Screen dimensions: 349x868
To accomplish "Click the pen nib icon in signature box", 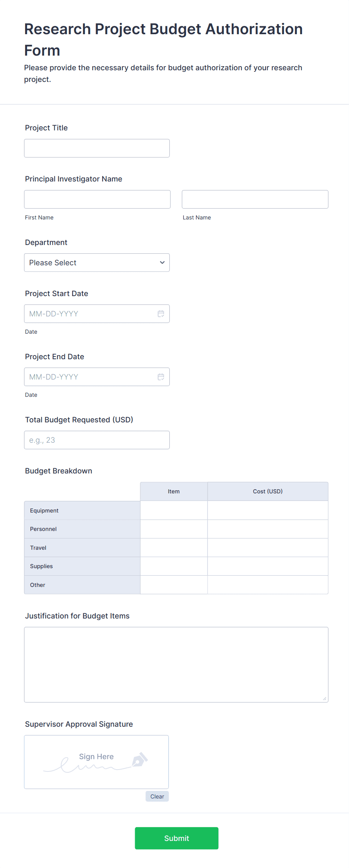I will click(x=140, y=759).
